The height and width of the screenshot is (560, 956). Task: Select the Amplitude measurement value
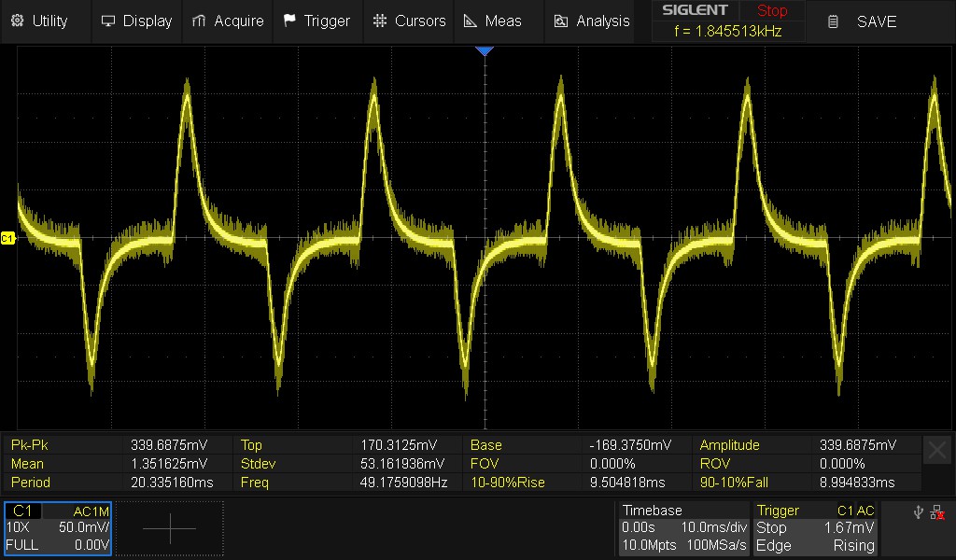858,445
